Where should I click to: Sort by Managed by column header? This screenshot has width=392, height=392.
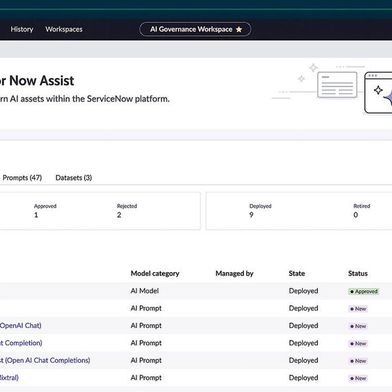pyautogui.click(x=234, y=273)
